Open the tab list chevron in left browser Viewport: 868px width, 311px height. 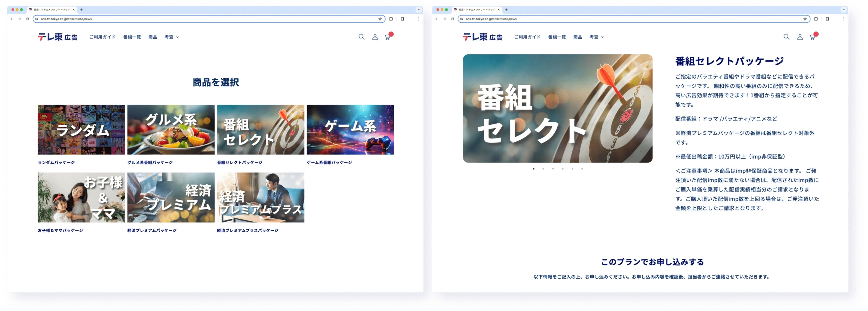(x=418, y=9)
